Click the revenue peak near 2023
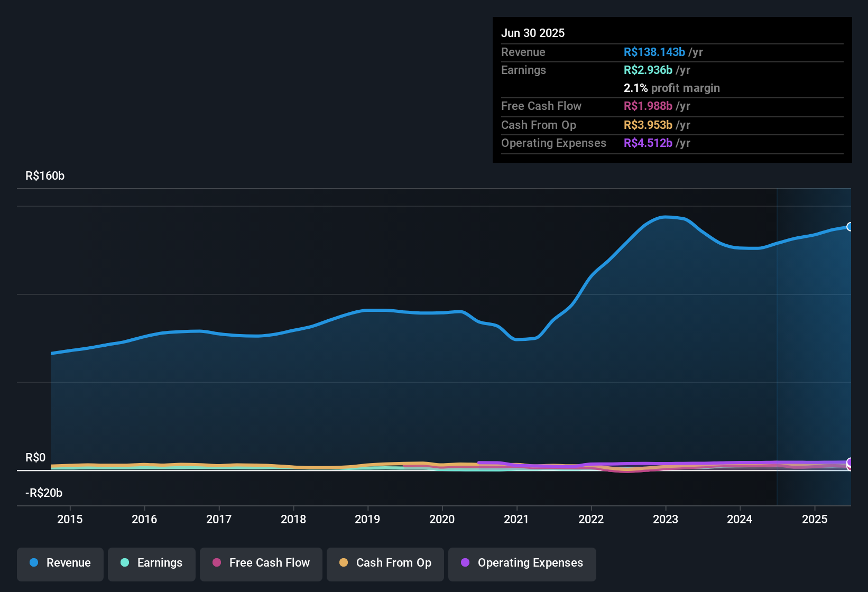The height and width of the screenshot is (592, 868). coord(666,217)
